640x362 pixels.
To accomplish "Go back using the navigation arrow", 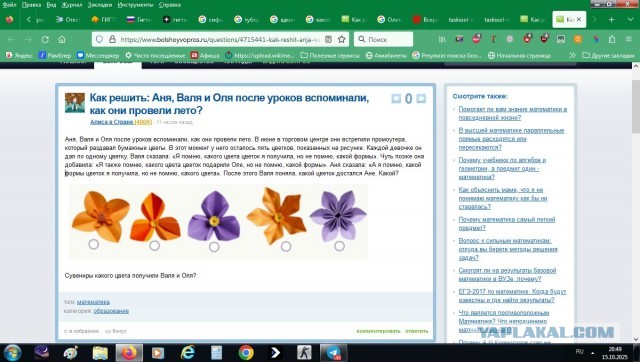I will coord(11,40).
